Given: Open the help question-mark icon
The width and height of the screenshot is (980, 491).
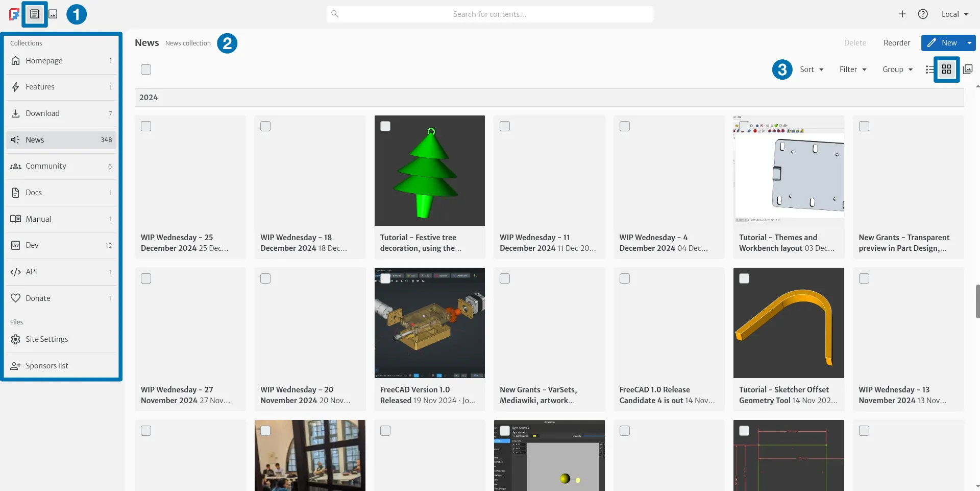Looking at the screenshot, I should tap(923, 14).
